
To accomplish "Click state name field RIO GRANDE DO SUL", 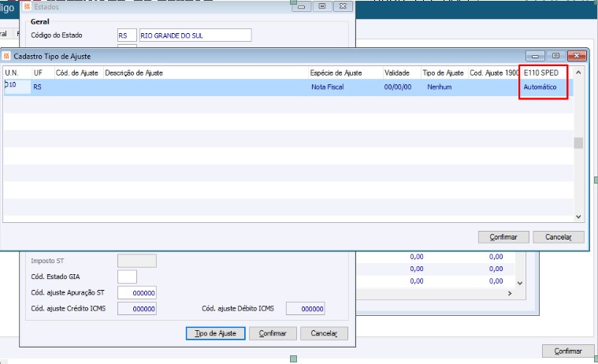I will [x=195, y=35].
